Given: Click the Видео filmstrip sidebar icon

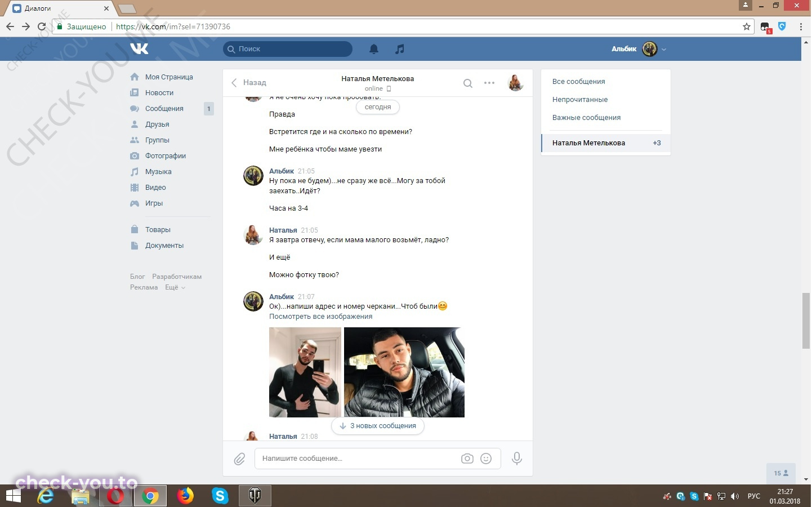Looking at the screenshot, I should [135, 187].
